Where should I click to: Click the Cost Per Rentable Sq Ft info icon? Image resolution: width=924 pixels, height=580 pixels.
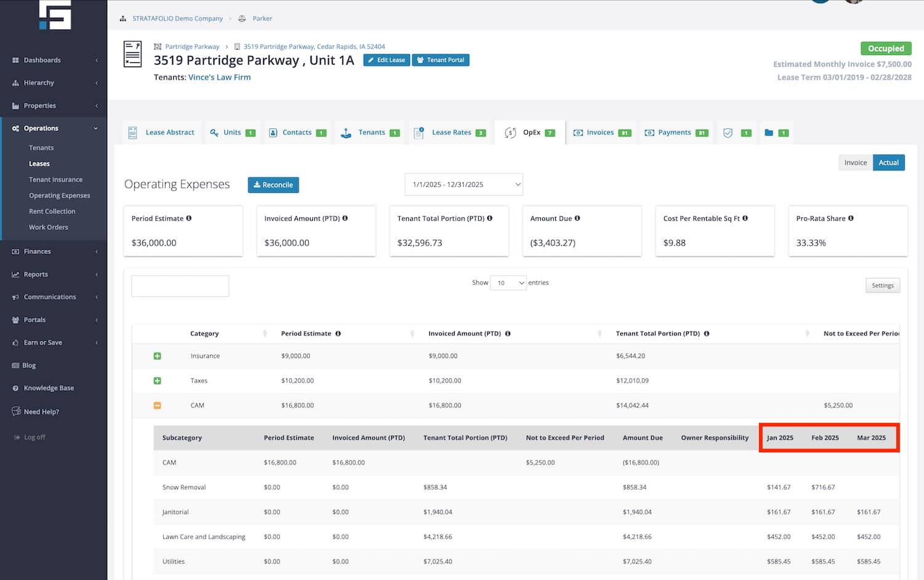[745, 218]
